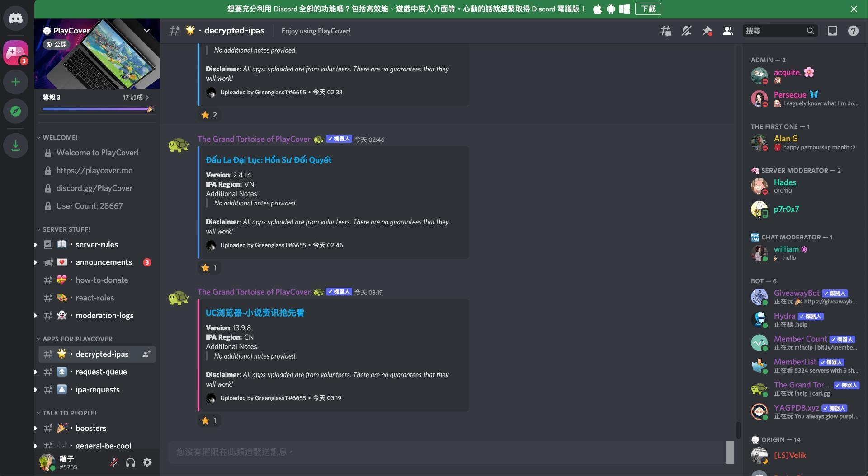This screenshot has width=868, height=476.
Task: Open [LS]Velik member profile
Action: click(x=805, y=455)
